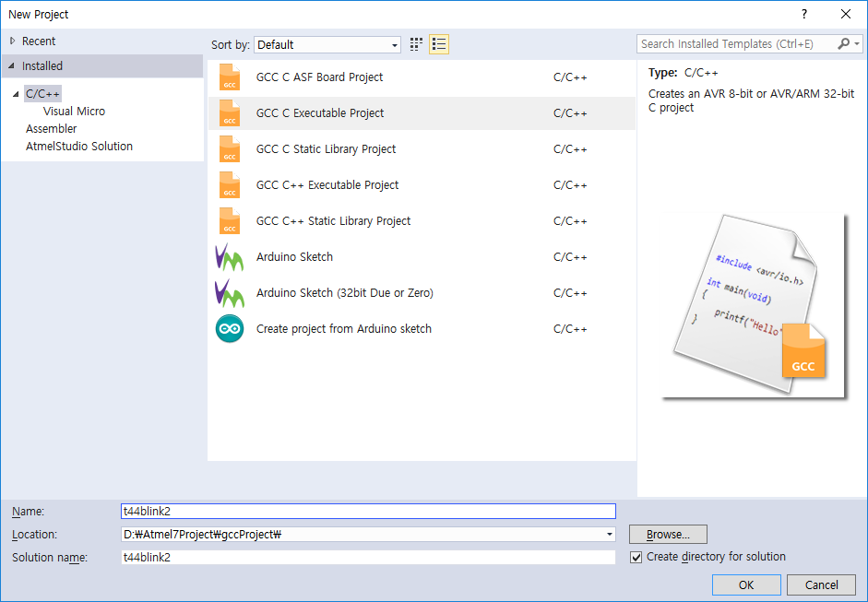Select Arduino Sketch template text
This screenshot has width=868, height=602.
click(x=294, y=256)
